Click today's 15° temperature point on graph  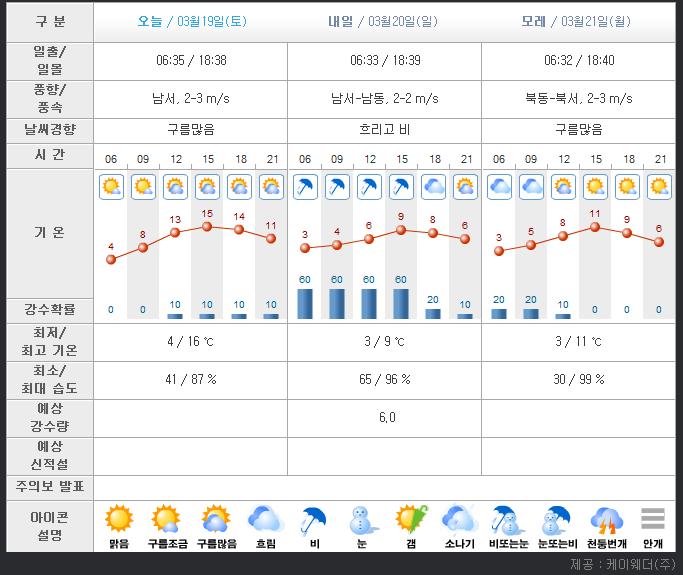207,226
